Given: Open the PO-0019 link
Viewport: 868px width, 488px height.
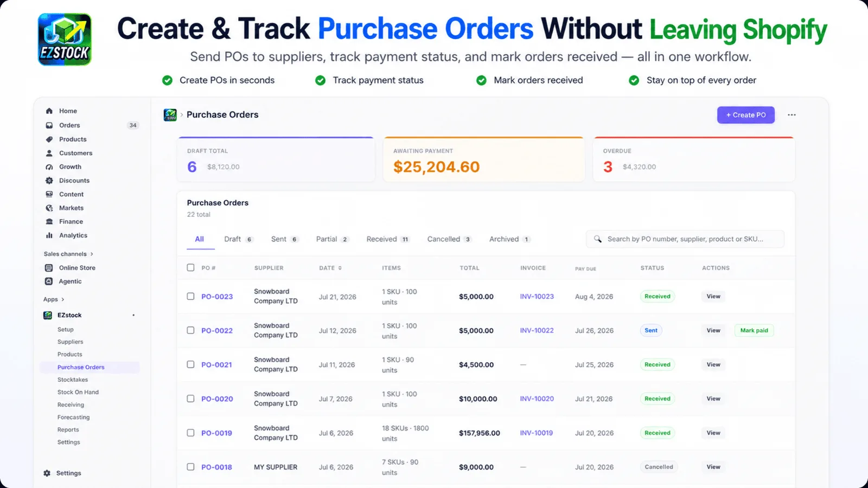Looking at the screenshot, I should tap(216, 433).
